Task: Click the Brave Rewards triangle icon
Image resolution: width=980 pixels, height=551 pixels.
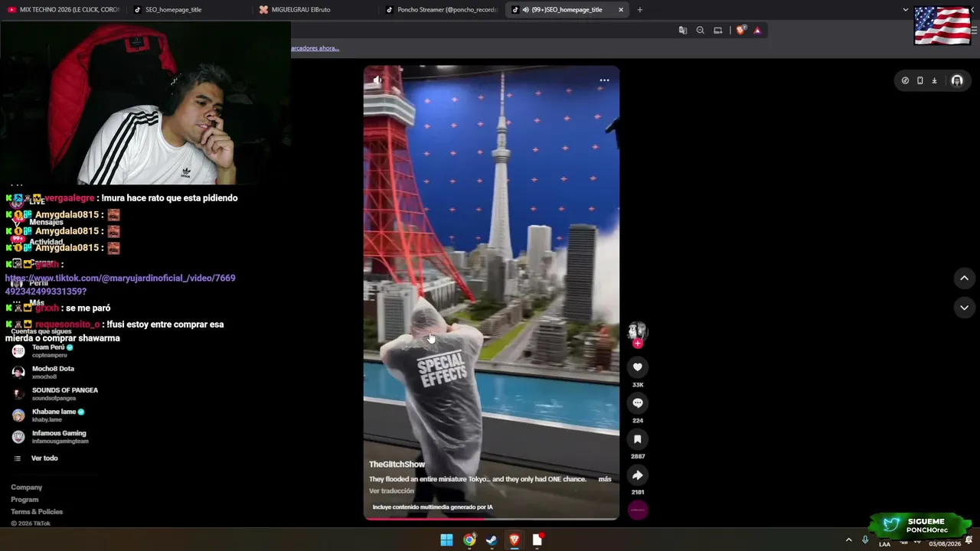Action: pos(757,31)
